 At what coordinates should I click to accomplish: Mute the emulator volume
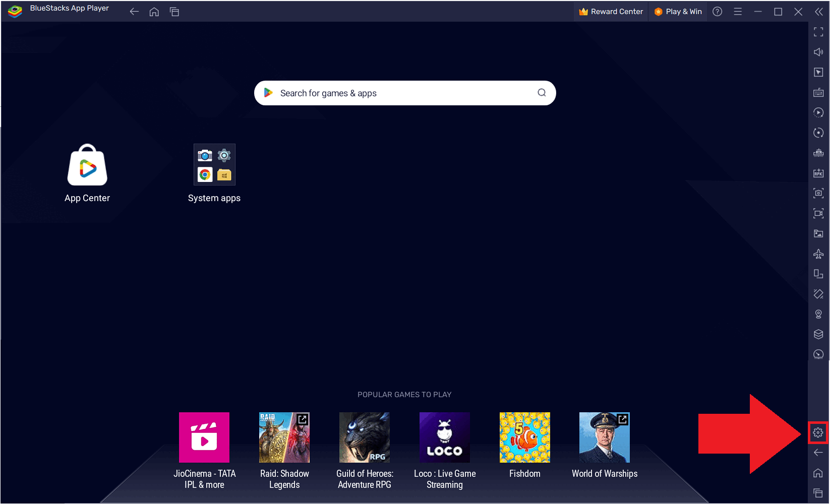818,51
